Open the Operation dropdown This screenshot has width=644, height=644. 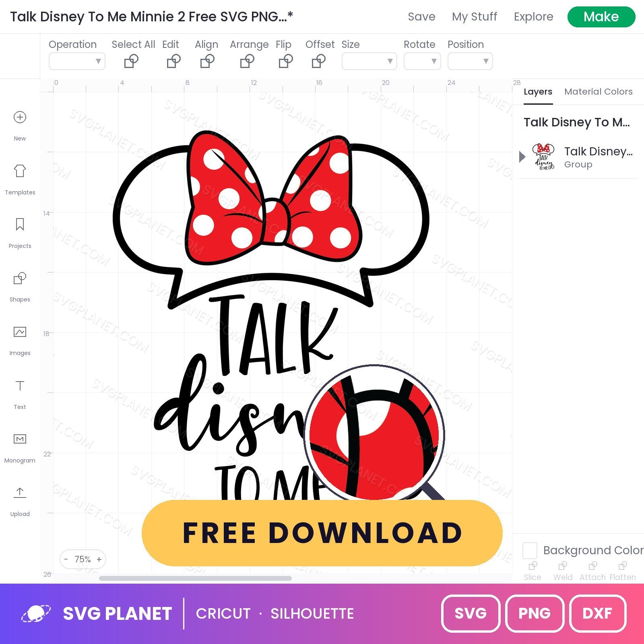[77, 61]
